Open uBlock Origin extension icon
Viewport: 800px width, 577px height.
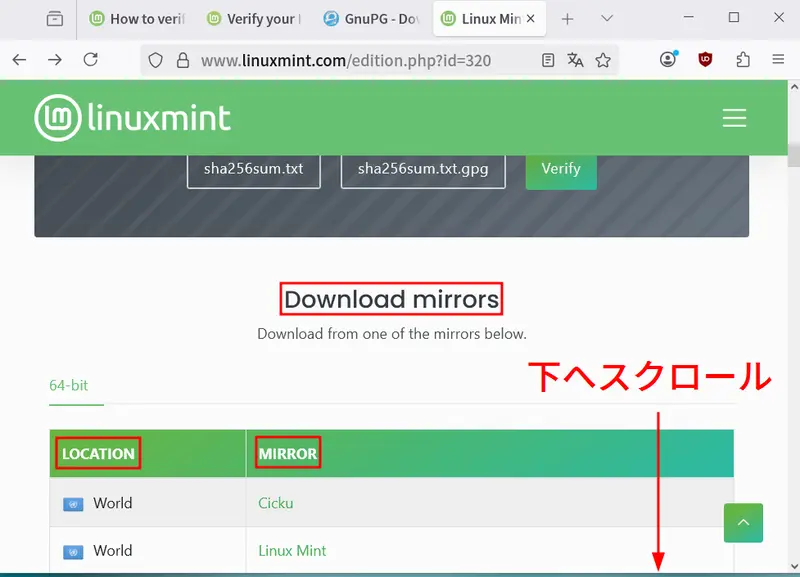705,60
